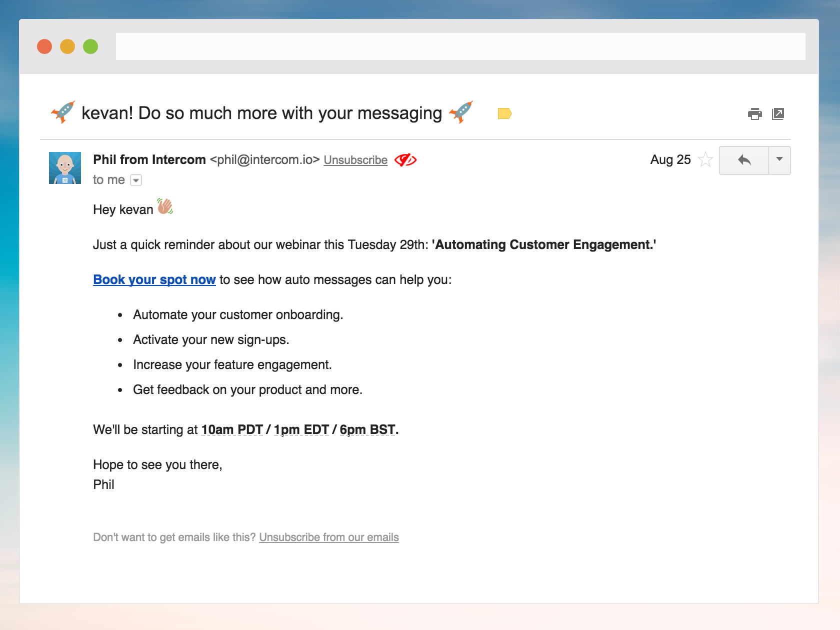Click the underlined '10am PDT' time

(x=231, y=429)
